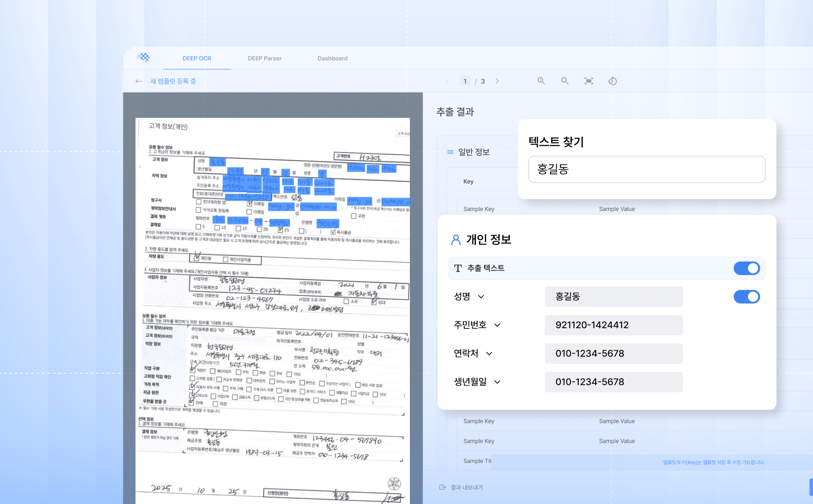The height and width of the screenshot is (504, 813).
Task: Click the back arrow beside 새 템플릿 등록 중
Action: (139, 81)
